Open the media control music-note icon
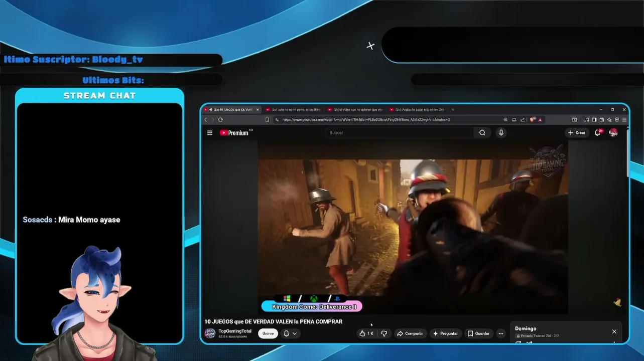644x361 pixels. click(587, 120)
